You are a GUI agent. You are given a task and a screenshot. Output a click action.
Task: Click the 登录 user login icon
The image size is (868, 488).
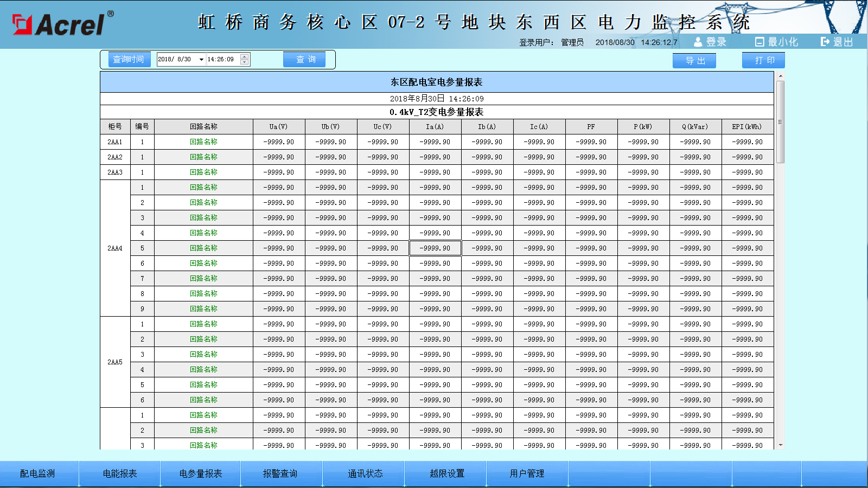coord(698,42)
